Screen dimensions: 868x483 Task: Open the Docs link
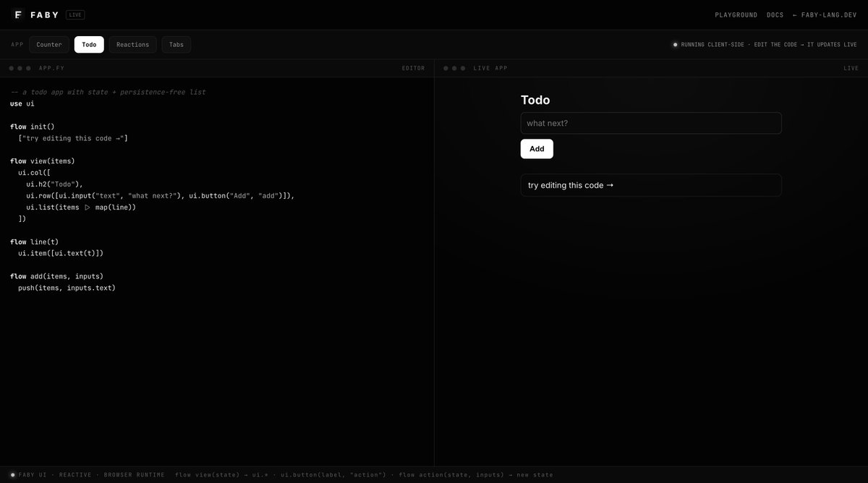(775, 15)
